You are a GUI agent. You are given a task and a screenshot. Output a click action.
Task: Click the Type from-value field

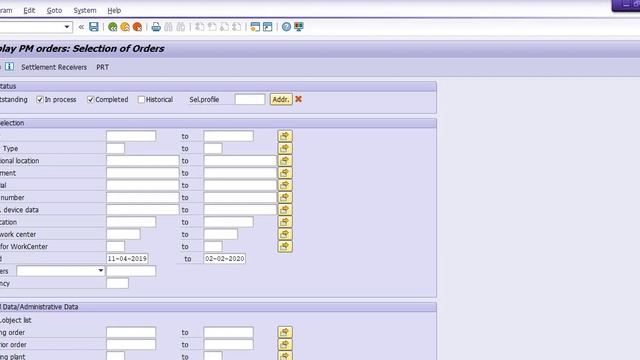(x=116, y=148)
